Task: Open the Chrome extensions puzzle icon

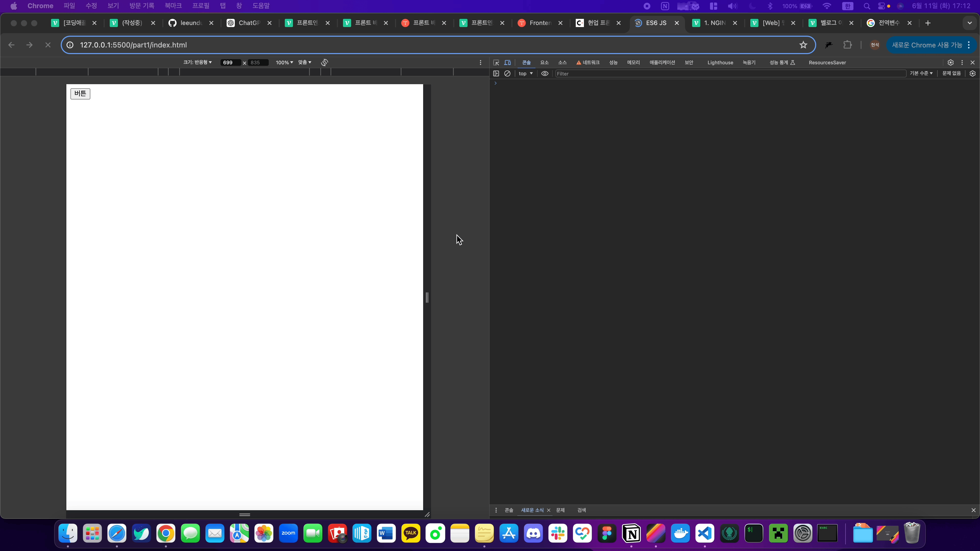Action: click(x=847, y=45)
